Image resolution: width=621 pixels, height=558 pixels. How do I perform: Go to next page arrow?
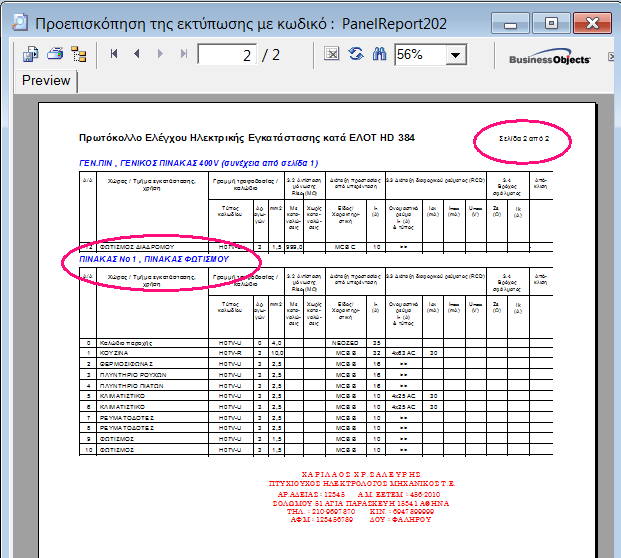(161, 54)
